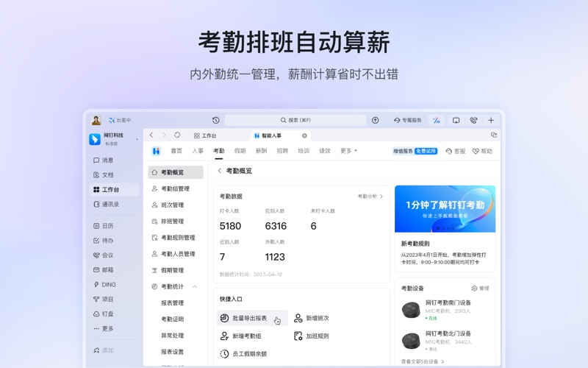Click the screen cast icon in top bar

pyautogui.click(x=456, y=120)
